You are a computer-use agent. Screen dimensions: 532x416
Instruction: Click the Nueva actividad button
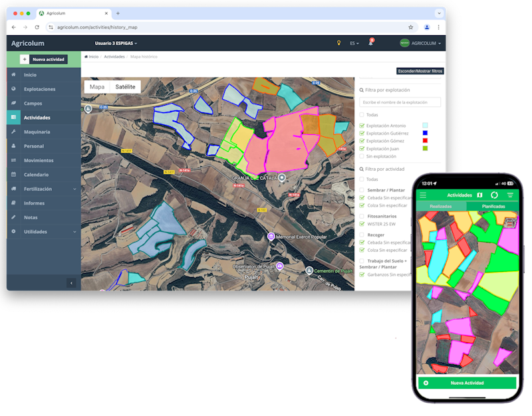click(x=44, y=59)
